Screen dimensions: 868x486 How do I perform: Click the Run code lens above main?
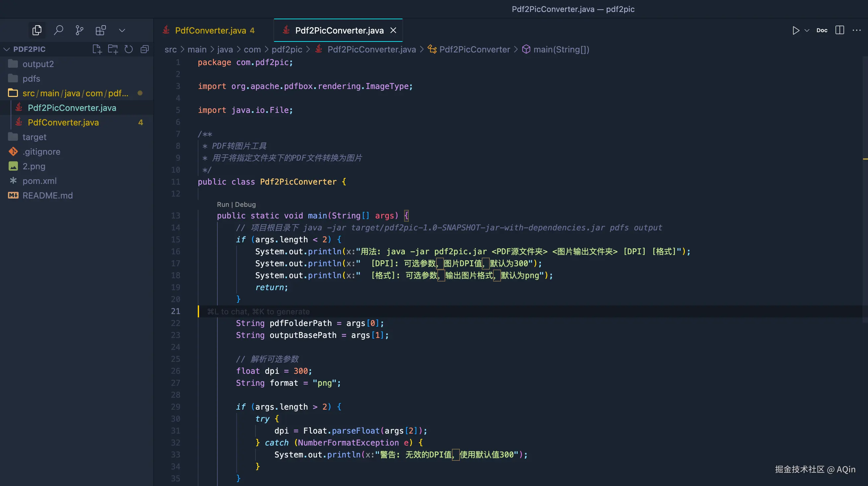coord(223,204)
